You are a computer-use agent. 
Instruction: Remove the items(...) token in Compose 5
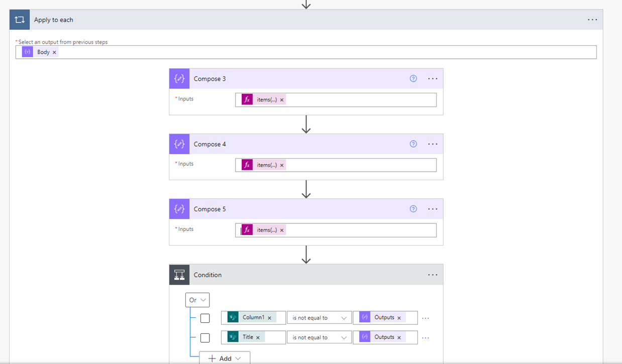tap(282, 230)
